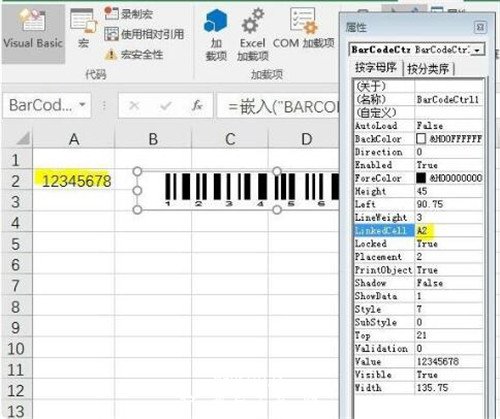500x419 pixels.
Task: Click the Visible property row
Action: [418, 375]
